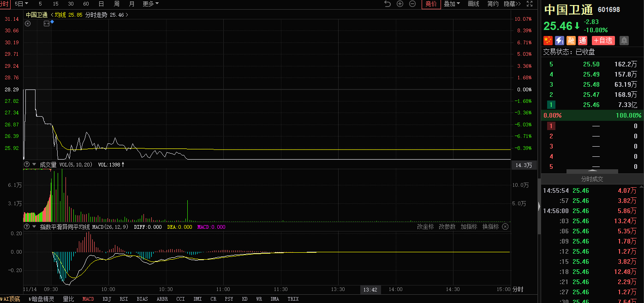
Task: Switch to the monthly 月 chart
Action: pyautogui.click(x=132, y=4)
